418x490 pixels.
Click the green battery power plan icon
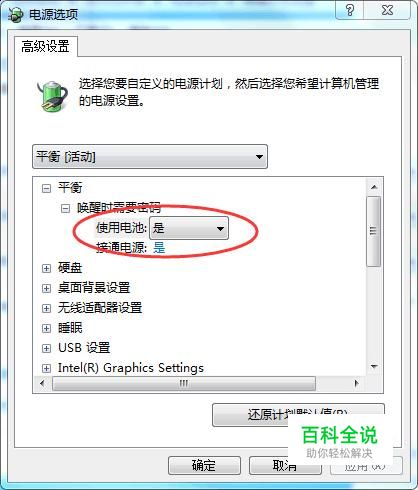[52, 97]
